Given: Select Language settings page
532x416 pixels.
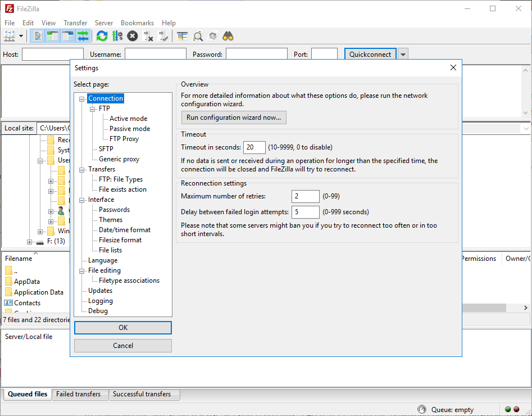Looking at the screenshot, I should pos(103,260).
